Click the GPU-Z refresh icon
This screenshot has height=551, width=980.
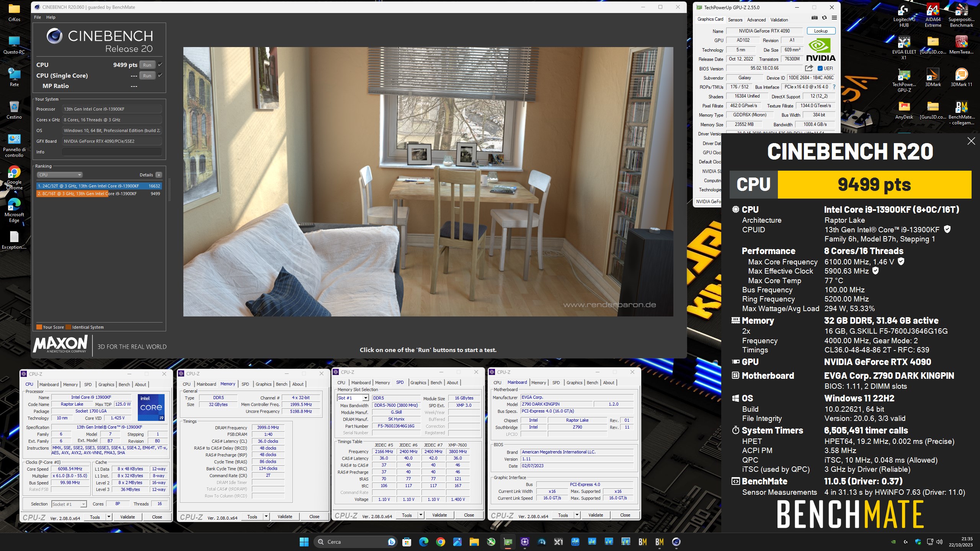click(x=824, y=18)
